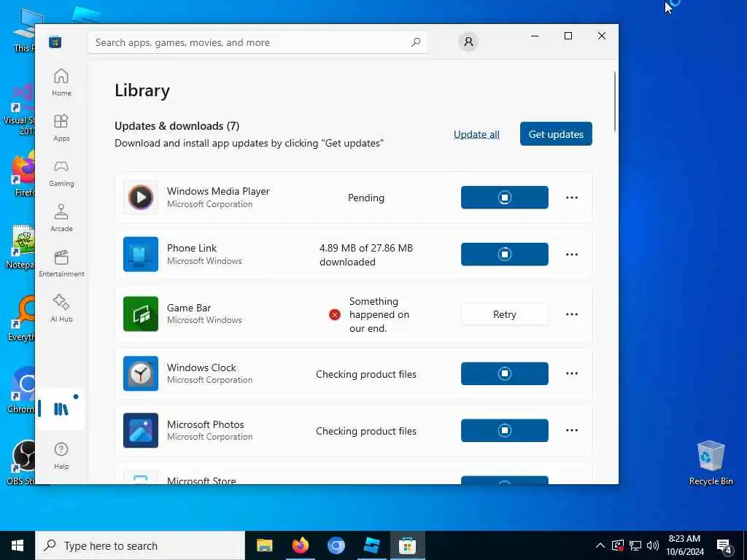Image resolution: width=747 pixels, height=560 pixels.
Task: Click the Library page vertical scrollbar
Action: (x=615, y=101)
